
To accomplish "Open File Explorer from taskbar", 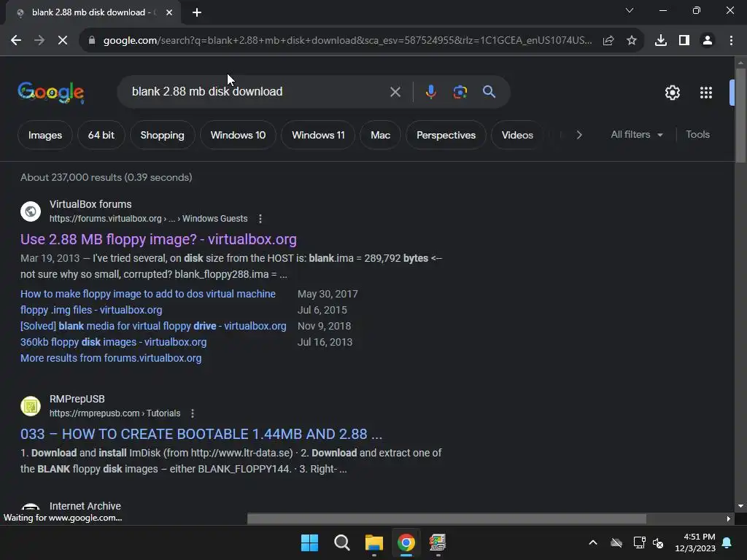I will tap(374, 542).
